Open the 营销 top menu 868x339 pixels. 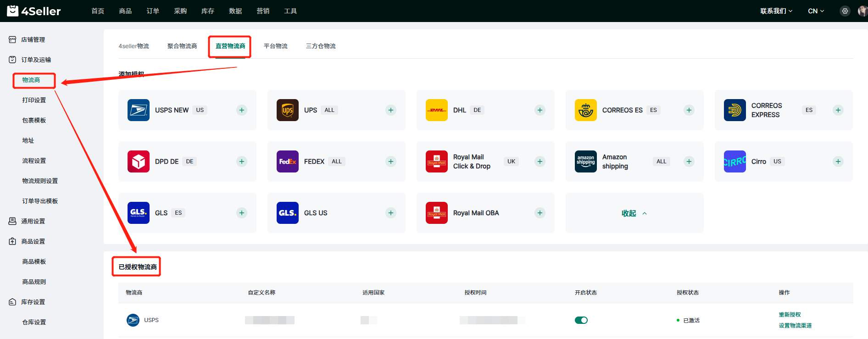[263, 11]
